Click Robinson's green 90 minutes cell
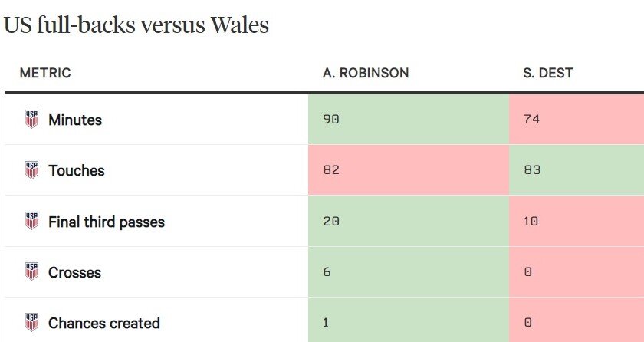Viewport: 644px width, 342px height. point(408,120)
